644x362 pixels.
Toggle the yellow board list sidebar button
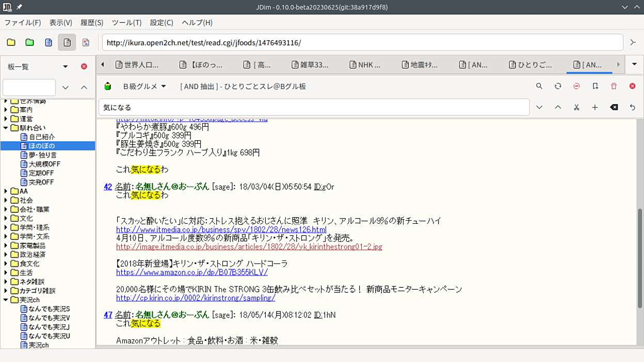coord(11,42)
